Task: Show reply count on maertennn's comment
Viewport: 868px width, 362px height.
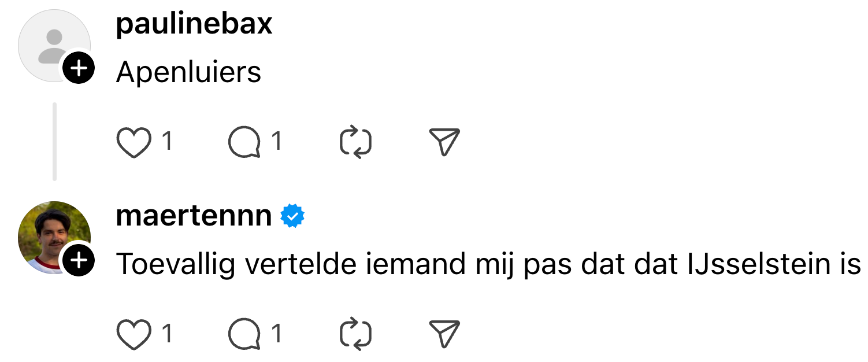Action: [x=277, y=333]
